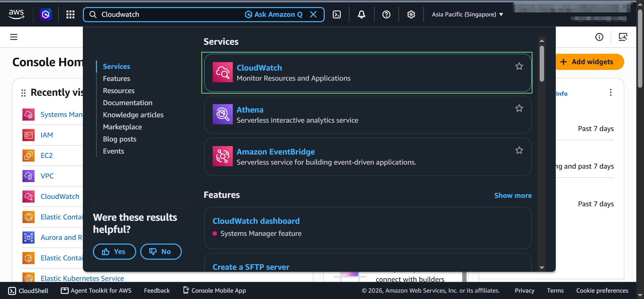Open VPC from recently visited
The width and height of the screenshot is (644, 299).
(x=47, y=176)
